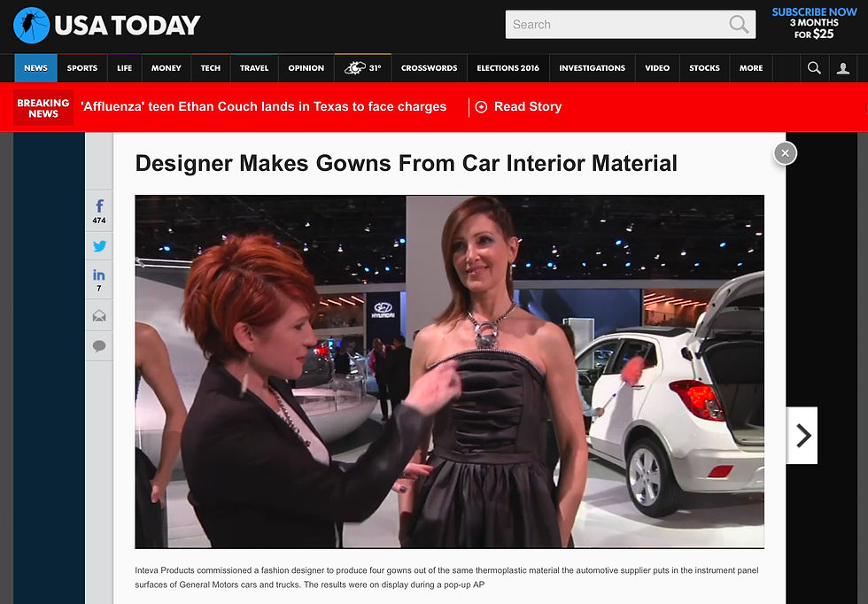Select the TRAVEL tab
This screenshot has width=868, height=604.
254,67
